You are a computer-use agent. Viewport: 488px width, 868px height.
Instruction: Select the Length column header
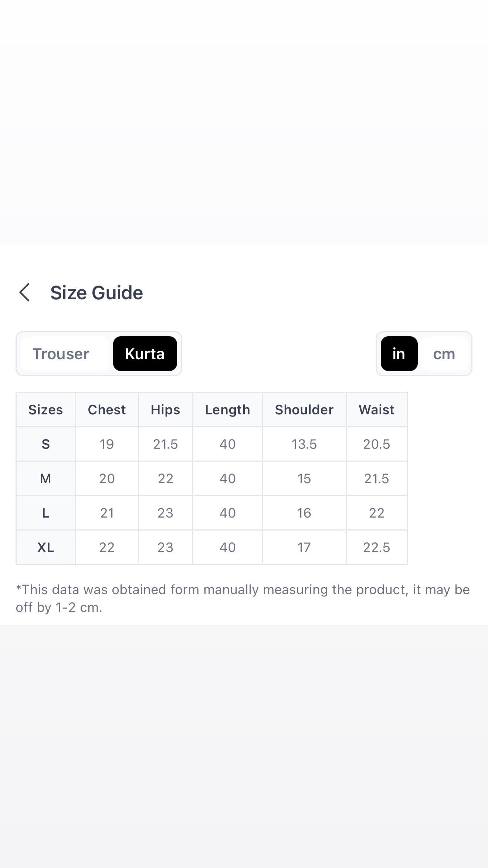227,410
